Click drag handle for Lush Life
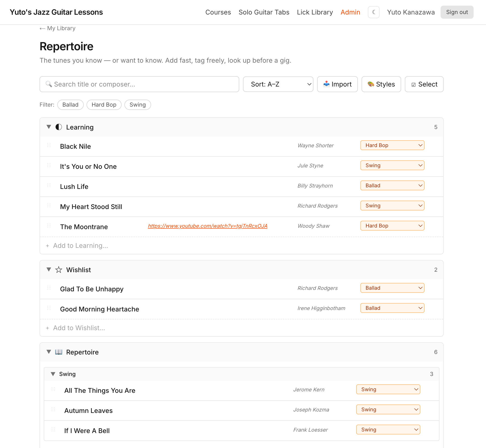486x448 pixels. click(x=49, y=185)
